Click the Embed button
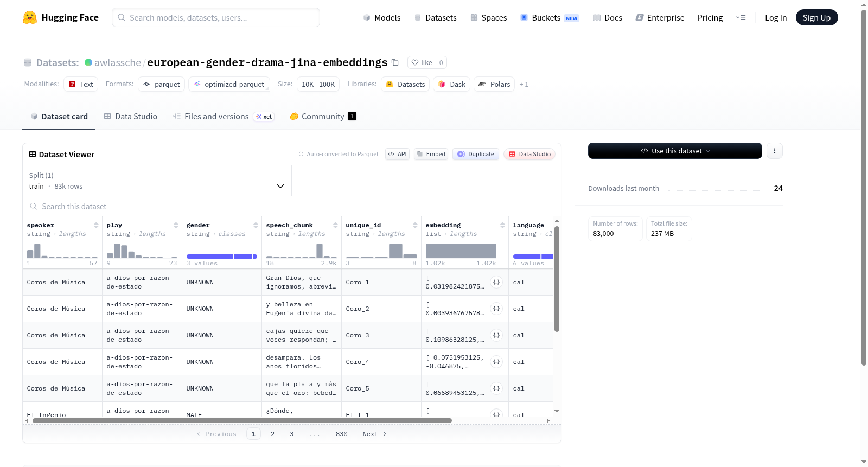The width and height of the screenshot is (868, 467). pos(431,154)
